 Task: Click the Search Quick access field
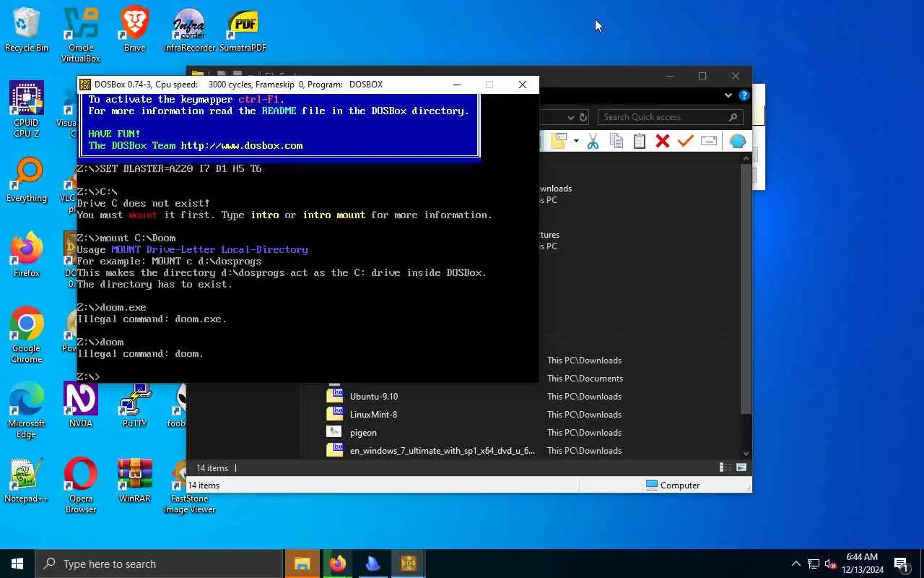click(671, 117)
